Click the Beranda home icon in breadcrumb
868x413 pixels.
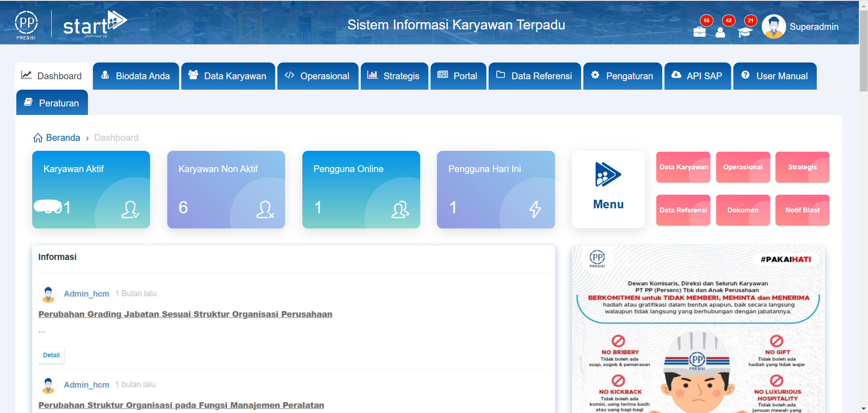(38, 138)
